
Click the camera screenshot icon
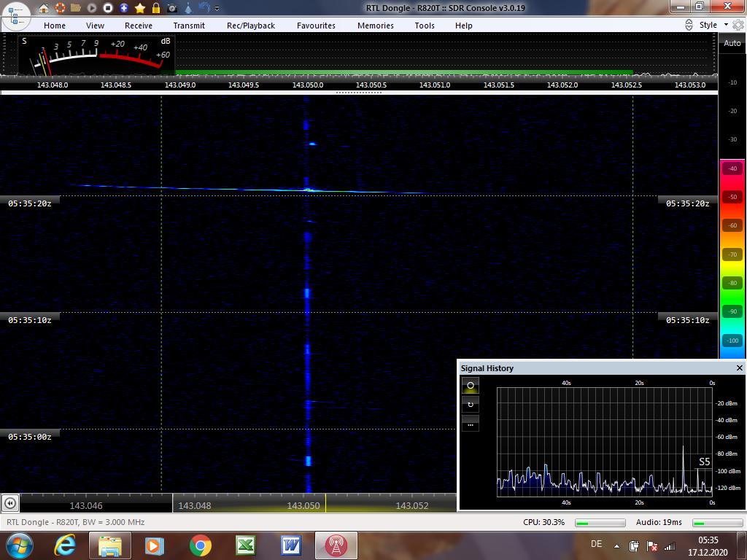(172, 8)
